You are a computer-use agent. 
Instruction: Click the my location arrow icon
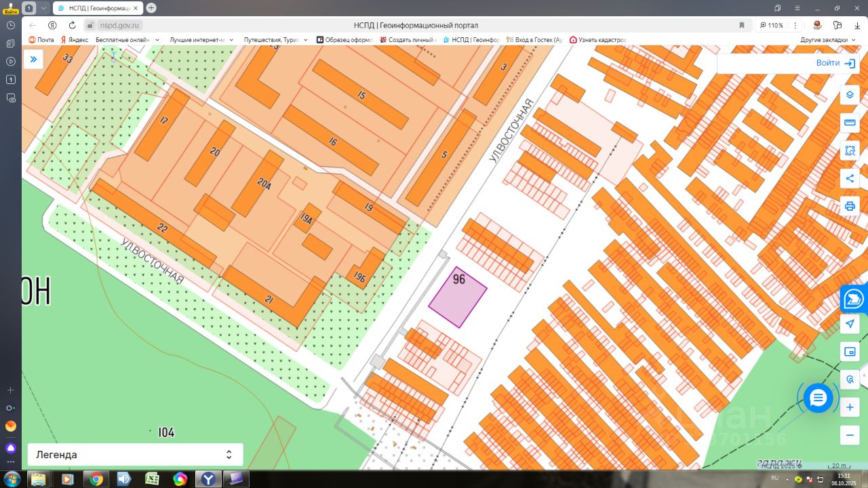pos(850,324)
